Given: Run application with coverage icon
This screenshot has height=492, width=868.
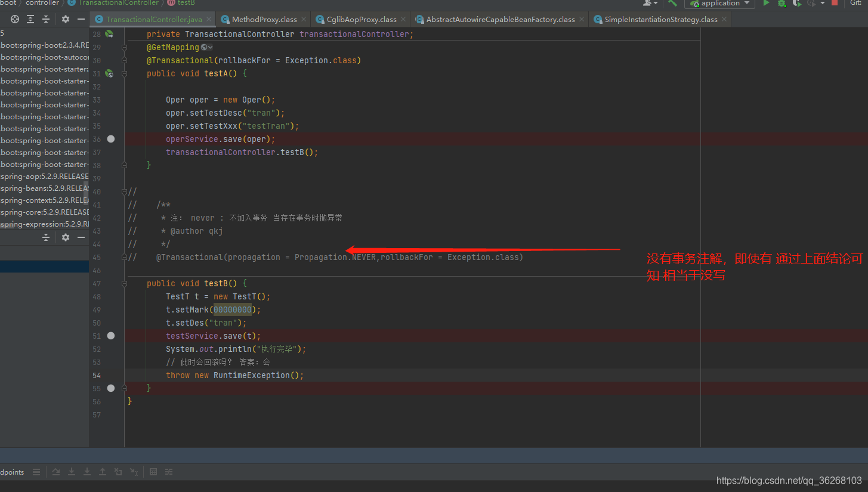Looking at the screenshot, I should (796, 4).
